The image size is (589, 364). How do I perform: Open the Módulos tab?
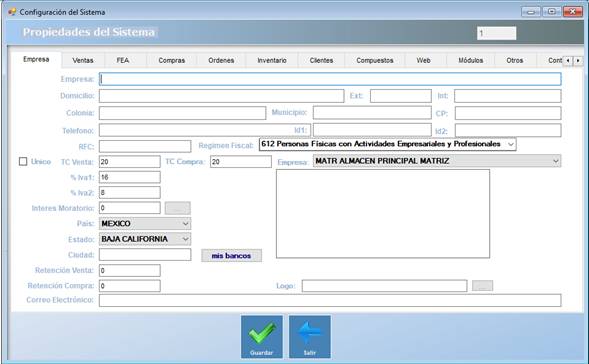[471, 60]
